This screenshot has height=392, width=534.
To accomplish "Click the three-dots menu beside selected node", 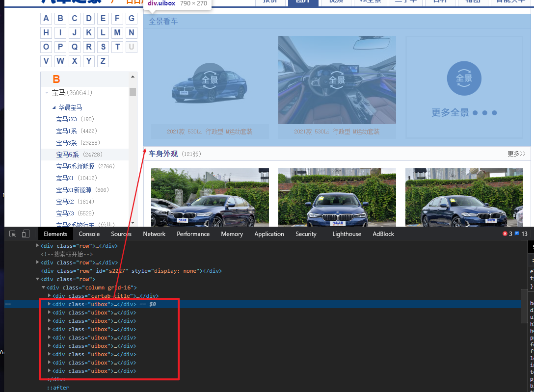I will click(x=8, y=304).
